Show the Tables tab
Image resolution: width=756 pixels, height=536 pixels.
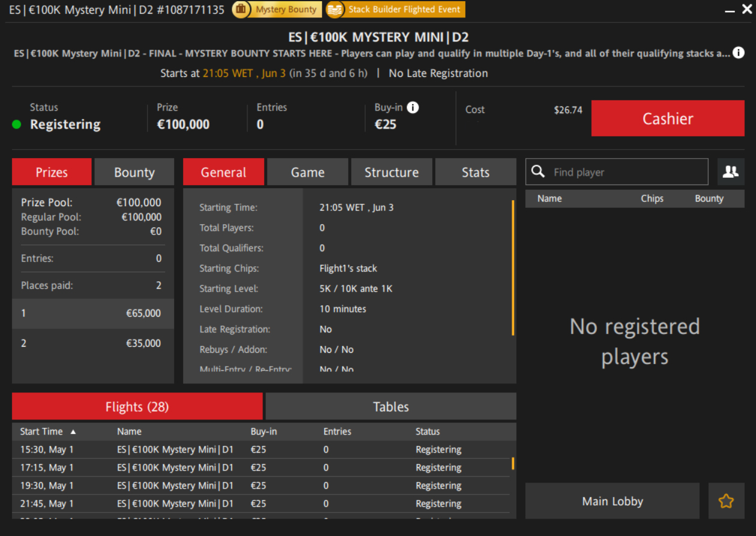(x=390, y=407)
